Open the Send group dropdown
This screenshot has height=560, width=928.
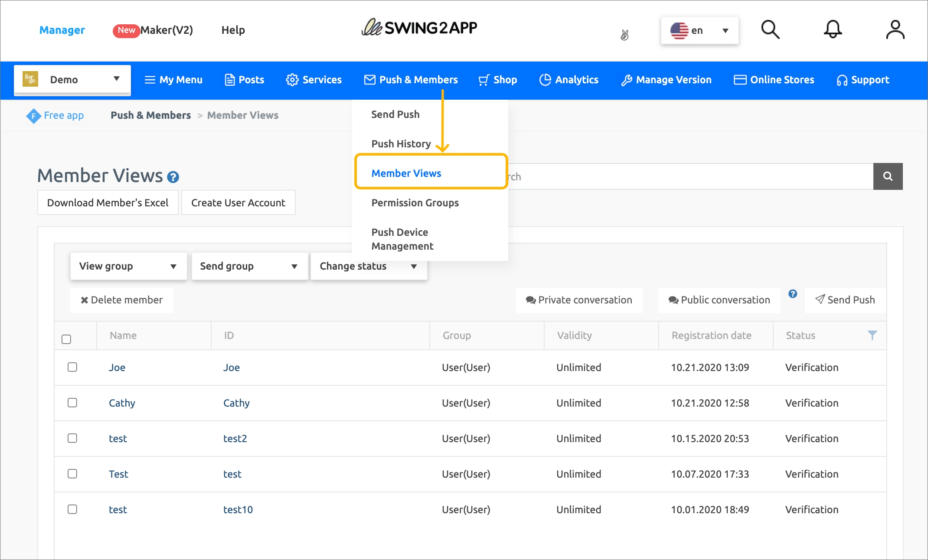[x=249, y=266]
